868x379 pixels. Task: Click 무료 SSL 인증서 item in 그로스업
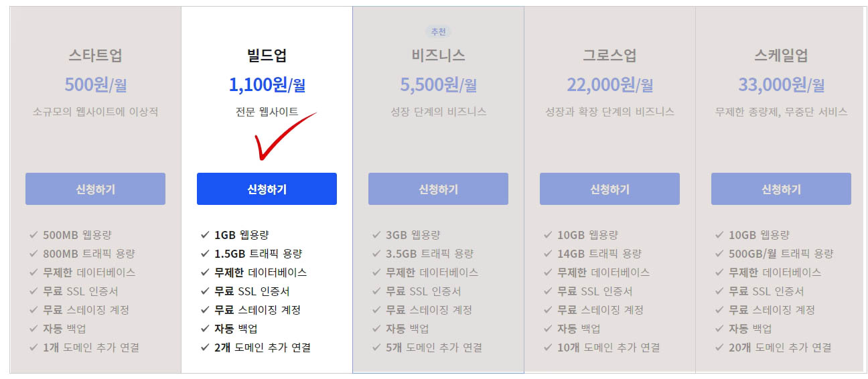[595, 291]
